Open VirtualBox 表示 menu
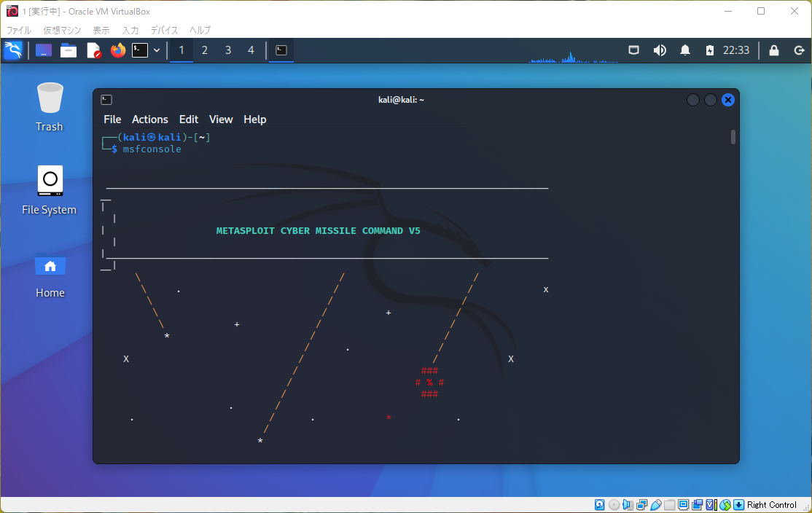Image resolution: width=812 pixels, height=513 pixels. [x=101, y=30]
